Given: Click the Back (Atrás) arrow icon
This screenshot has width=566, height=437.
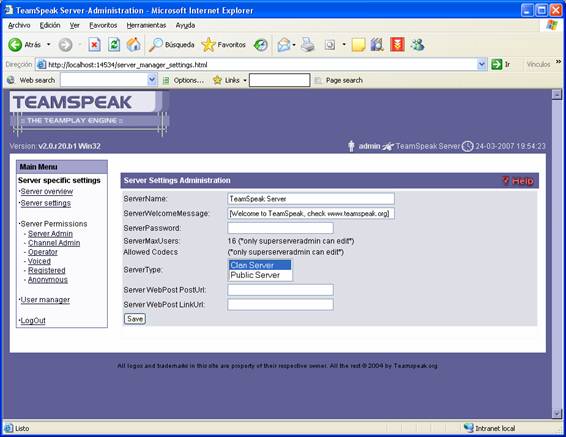Looking at the screenshot, I should click(15, 45).
